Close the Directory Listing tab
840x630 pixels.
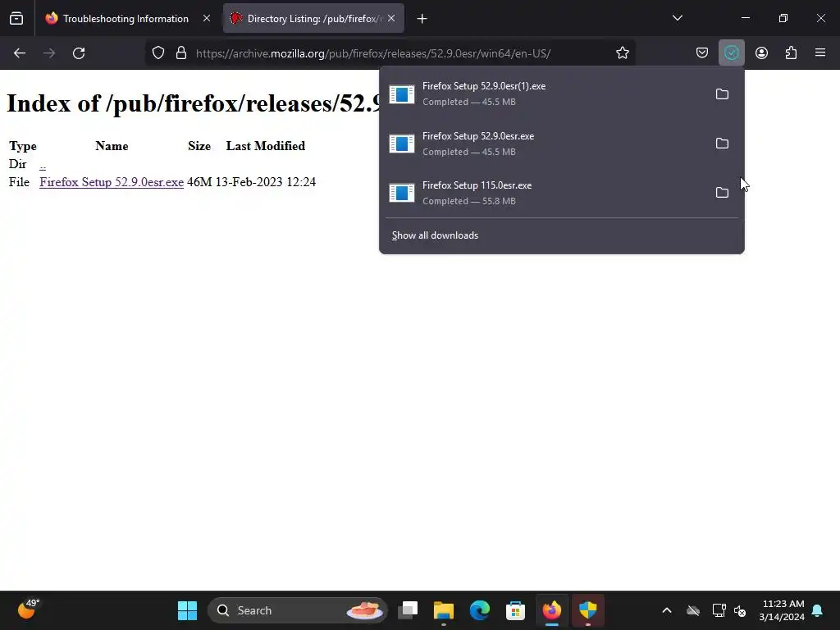click(391, 19)
